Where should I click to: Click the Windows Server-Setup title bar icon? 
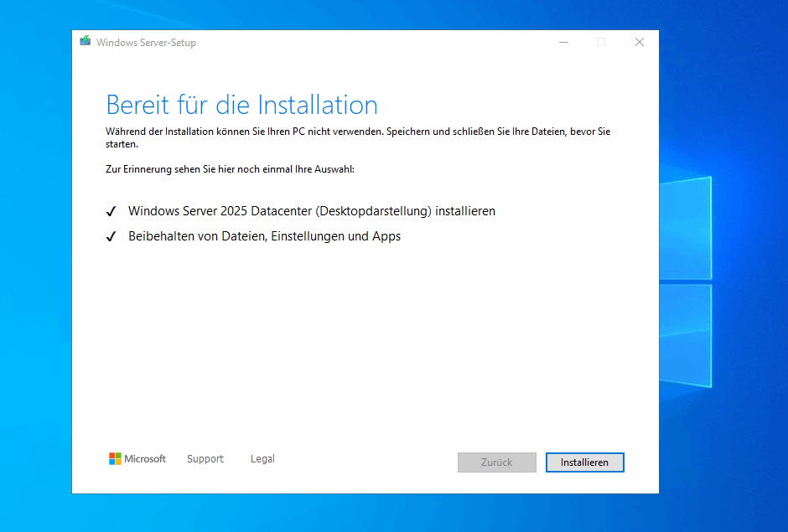tap(85, 42)
